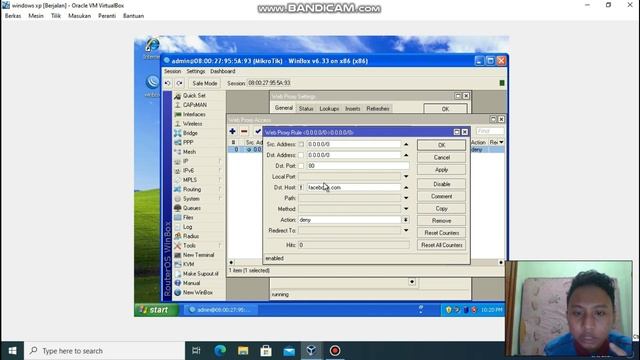Expand the Path field
The height and width of the screenshot is (360, 640).
click(x=406, y=198)
